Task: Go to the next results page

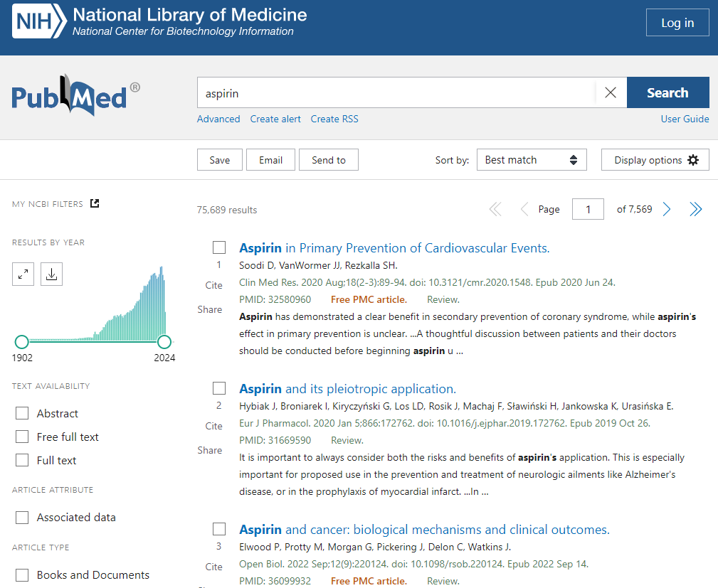Action: click(x=667, y=209)
